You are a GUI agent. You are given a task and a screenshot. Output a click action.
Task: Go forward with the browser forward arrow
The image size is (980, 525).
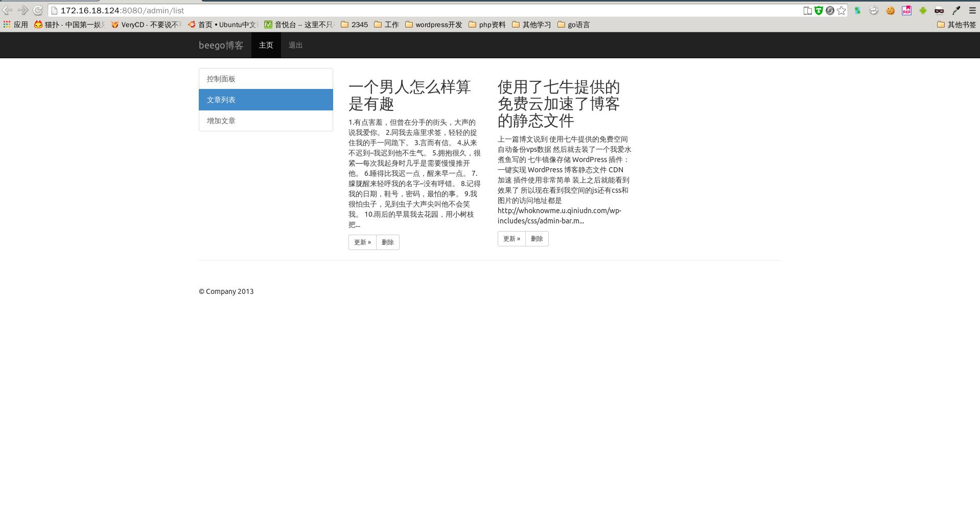coord(23,10)
